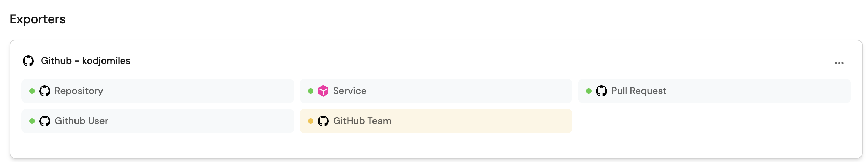Click the GitHub icon beside GitHub Team

coord(323,121)
